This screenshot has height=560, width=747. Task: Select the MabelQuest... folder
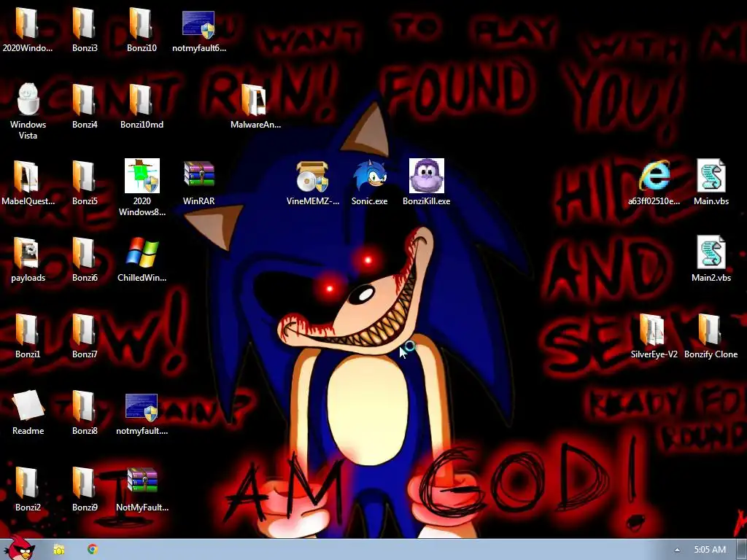[x=27, y=176]
